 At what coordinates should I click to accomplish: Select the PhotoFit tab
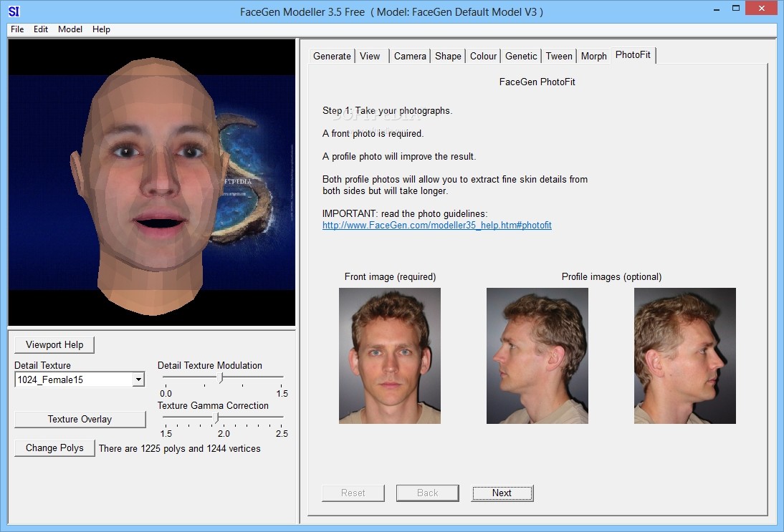[x=633, y=55]
